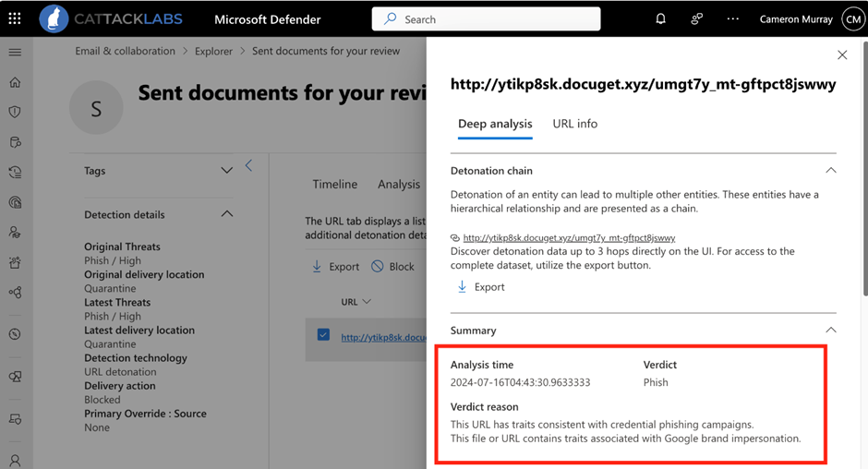Go to Explorer breadcrumb link
This screenshot has height=469, width=868.
pos(213,51)
